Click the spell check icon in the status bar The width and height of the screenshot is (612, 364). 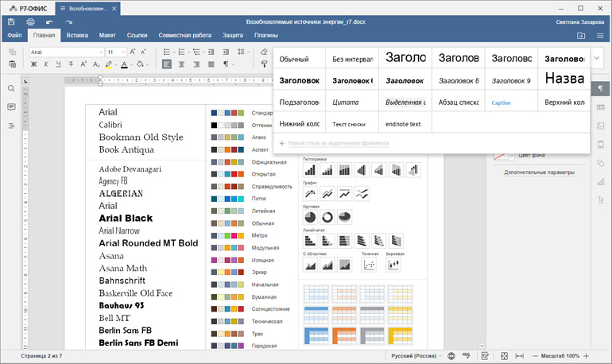(468, 355)
